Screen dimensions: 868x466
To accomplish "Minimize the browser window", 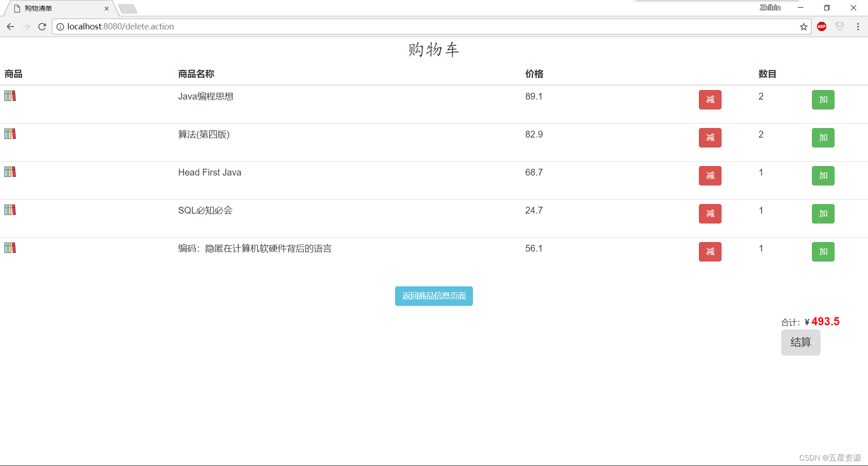I will [x=800, y=8].
